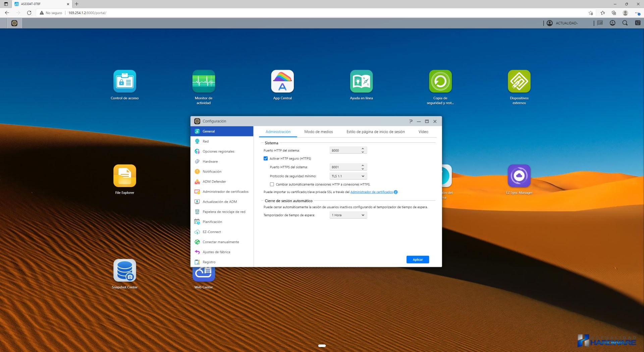Open the File Explorer desktop icon
Viewport: 644px width, 352px height.
(x=125, y=176)
